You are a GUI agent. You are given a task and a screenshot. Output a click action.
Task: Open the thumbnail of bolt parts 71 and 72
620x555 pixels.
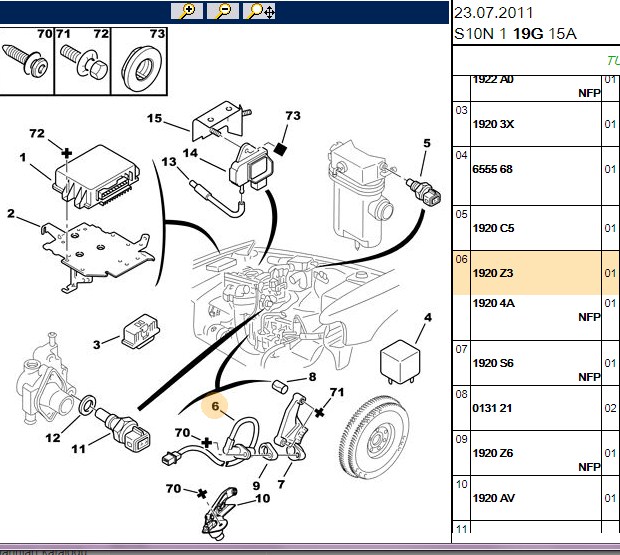82,61
